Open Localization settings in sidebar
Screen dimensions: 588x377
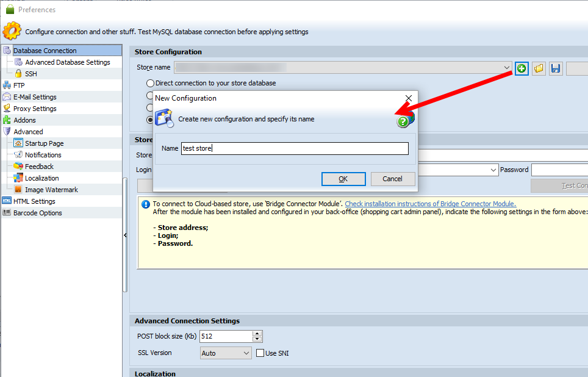point(41,178)
